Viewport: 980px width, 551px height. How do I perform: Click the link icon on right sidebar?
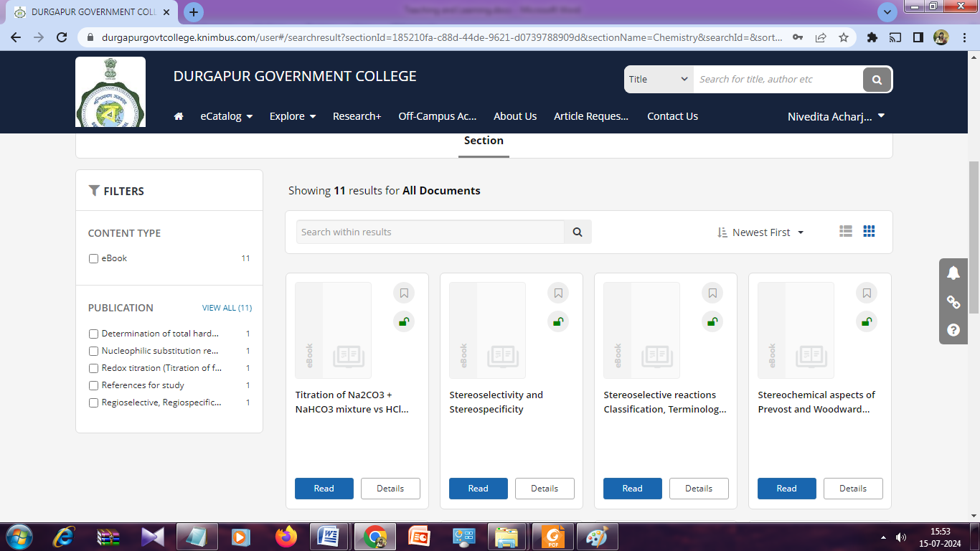click(953, 302)
